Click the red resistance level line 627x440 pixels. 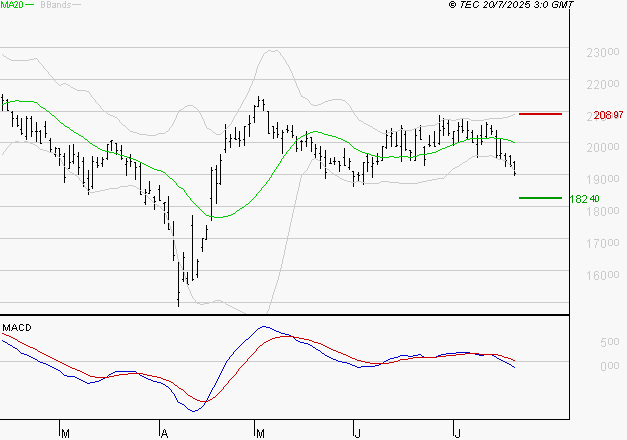pyautogui.click(x=540, y=114)
